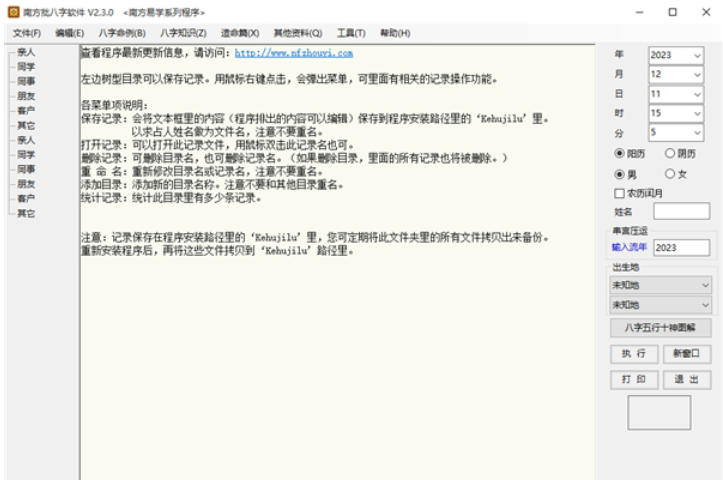Focus the 姓名 name input field
Screen dimensions: 723x480
pyautogui.click(x=682, y=211)
